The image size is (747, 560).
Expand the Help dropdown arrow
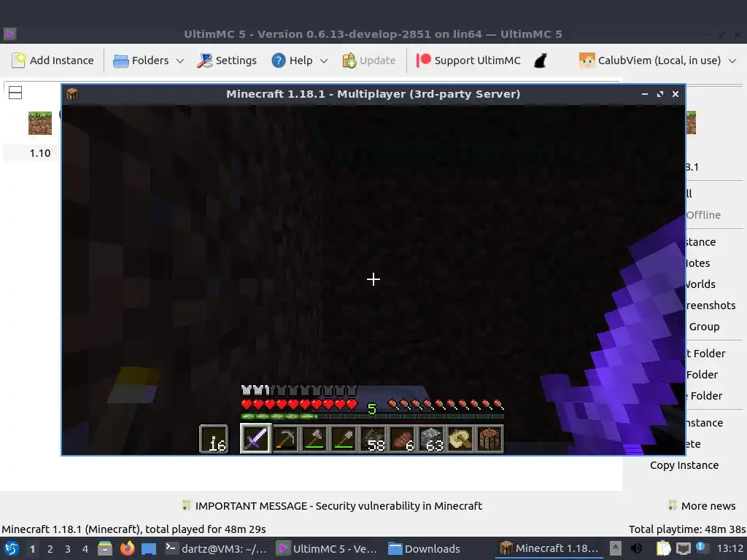[x=324, y=61]
